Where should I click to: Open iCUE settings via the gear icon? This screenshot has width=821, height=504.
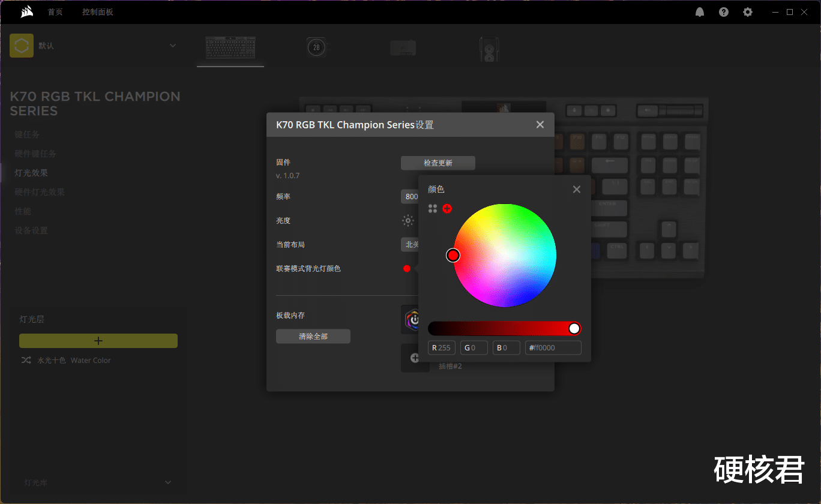(x=747, y=11)
